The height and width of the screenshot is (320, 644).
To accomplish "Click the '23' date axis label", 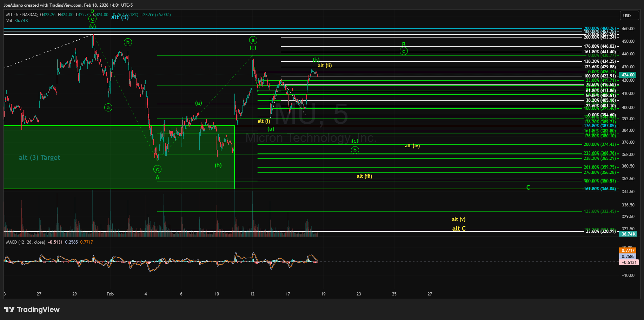I will (x=359, y=294).
